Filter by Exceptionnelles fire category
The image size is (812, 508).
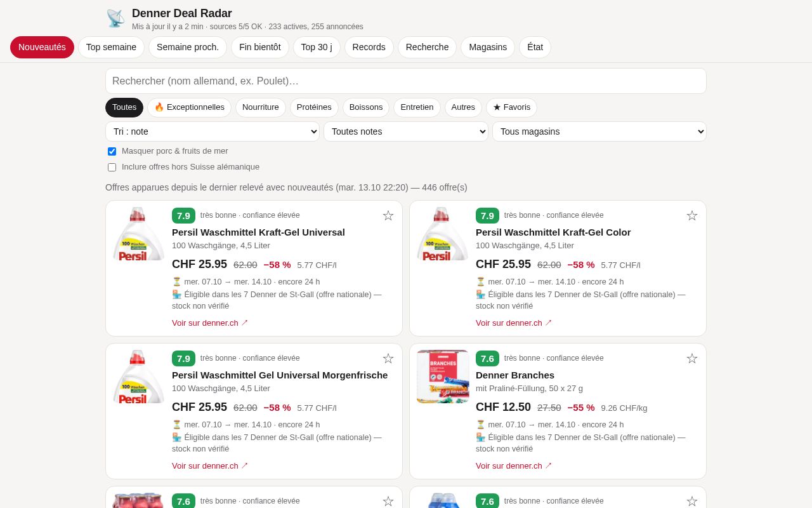click(x=189, y=107)
